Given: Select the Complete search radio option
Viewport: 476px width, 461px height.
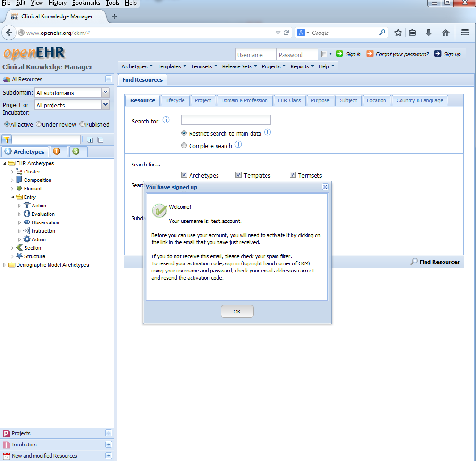Looking at the screenshot, I should tap(184, 146).
